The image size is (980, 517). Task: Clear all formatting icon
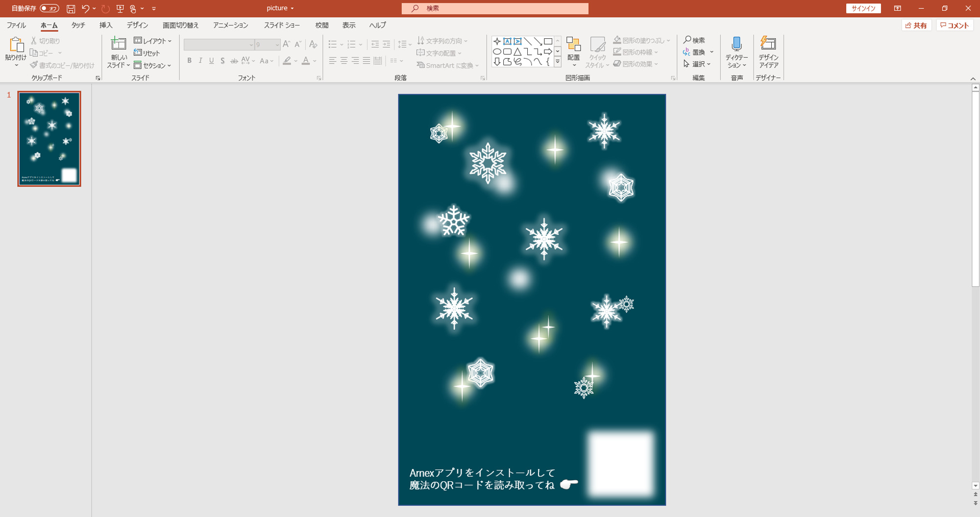click(x=313, y=45)
